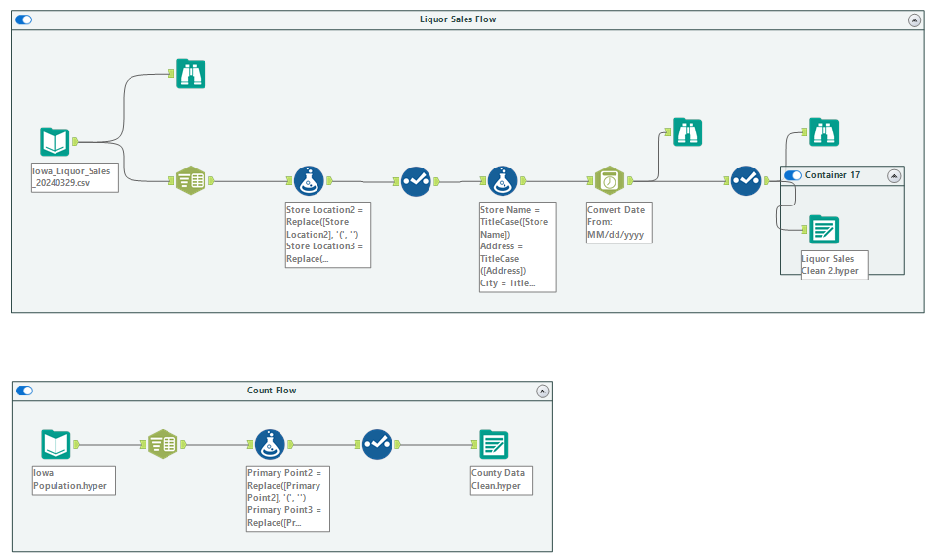Collapse the Liquor Sales Flow container
Screen dimensions: 933x560
pos(914,20)
